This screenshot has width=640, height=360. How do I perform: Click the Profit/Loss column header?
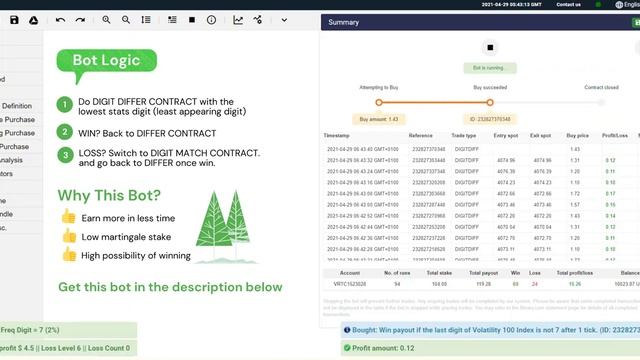[x=615, y=135]
